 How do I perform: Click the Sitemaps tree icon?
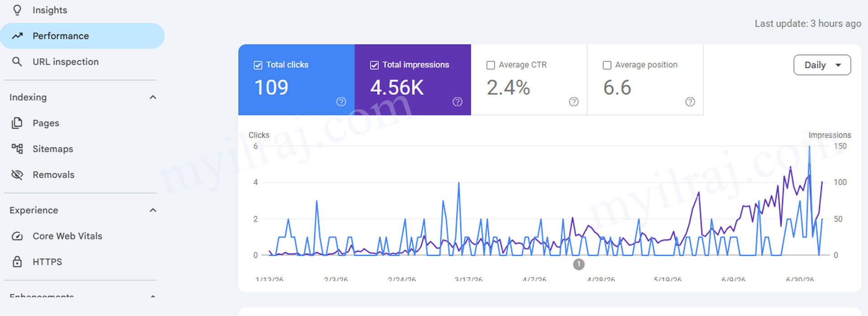pyautogui.click(x=17, y=149)
